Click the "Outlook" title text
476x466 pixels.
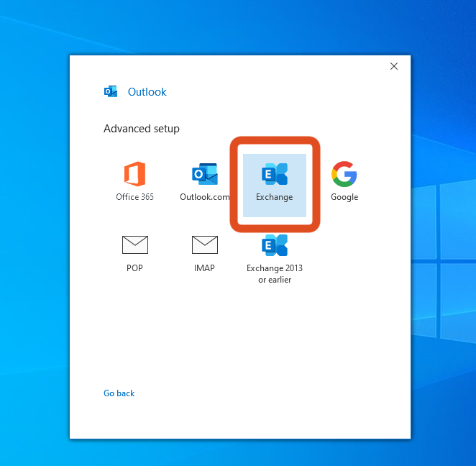coord(147,92)
